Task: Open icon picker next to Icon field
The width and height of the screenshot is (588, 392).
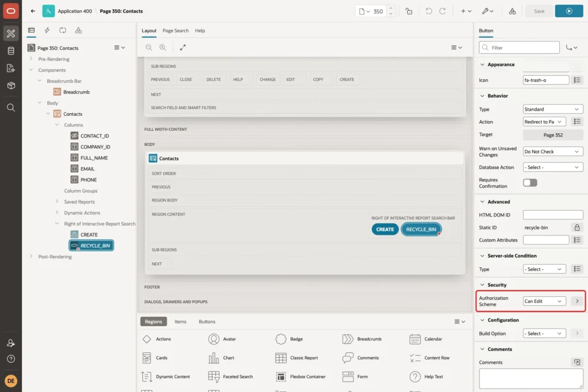Action: click(577, 80)
